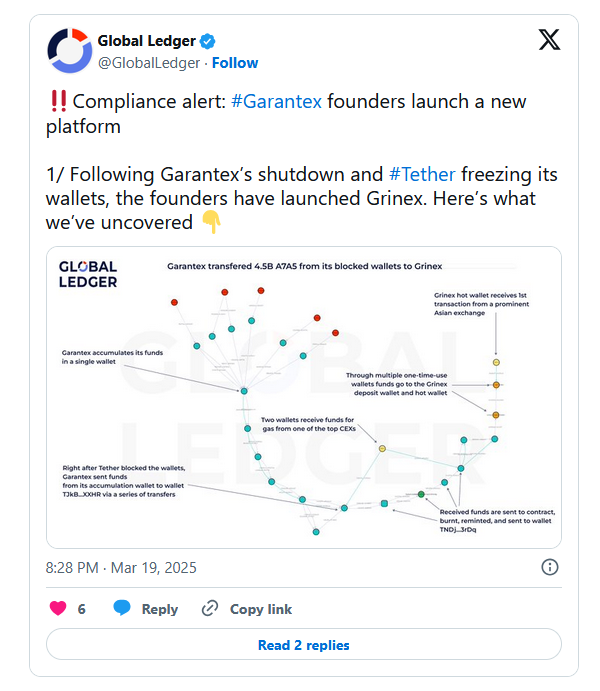600x691 pixels.
Task: Open the #Garantex hashtag
Action: pyautogui.click(x=276, y=101)
